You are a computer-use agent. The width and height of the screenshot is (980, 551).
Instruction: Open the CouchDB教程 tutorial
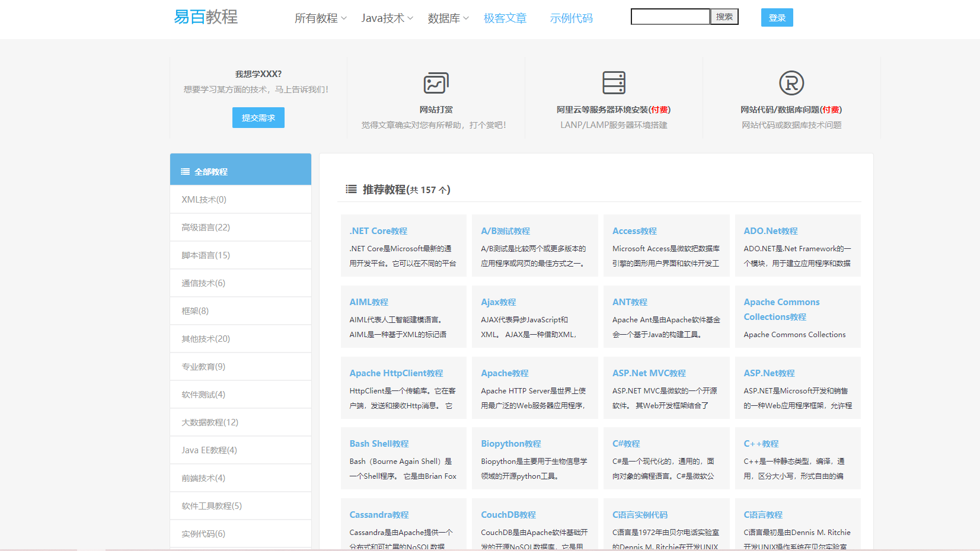pos(508,515)
